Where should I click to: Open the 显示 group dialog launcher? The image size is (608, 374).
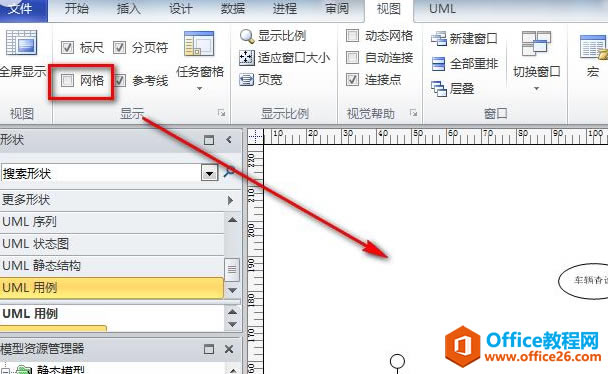[221, 113]
